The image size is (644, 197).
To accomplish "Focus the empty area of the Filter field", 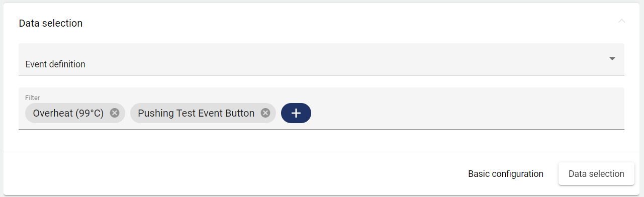I will 468,113.
